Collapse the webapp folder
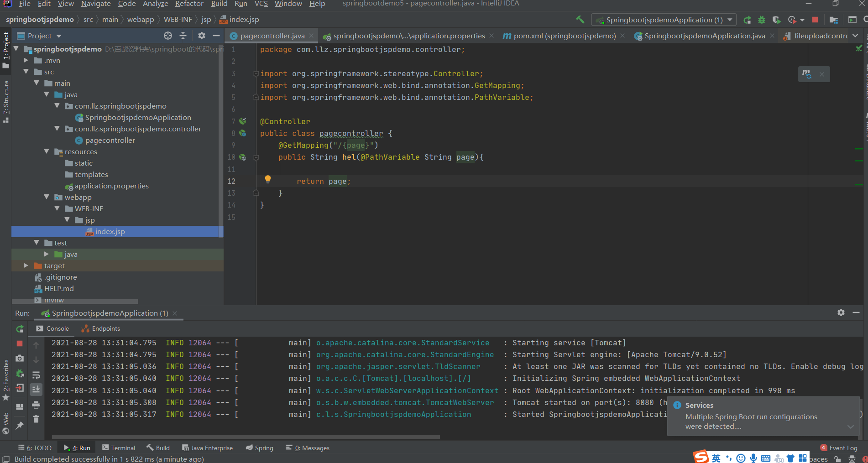The image size is (868, 463). coord(47,197)
